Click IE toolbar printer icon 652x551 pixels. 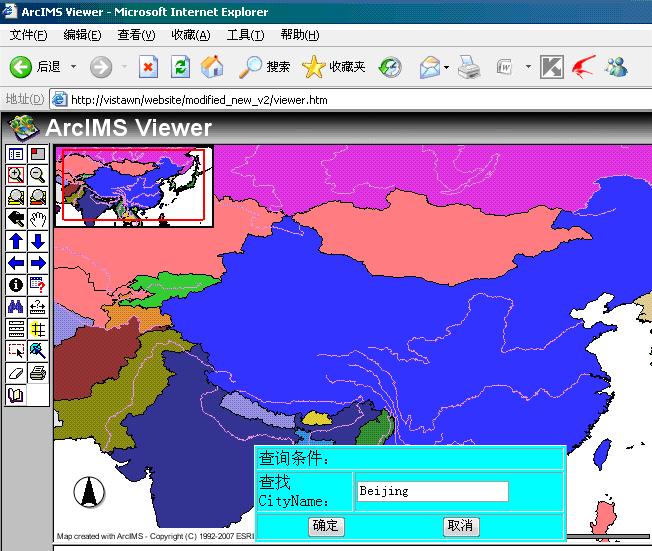pyautogui.click(x=469, y=67)
